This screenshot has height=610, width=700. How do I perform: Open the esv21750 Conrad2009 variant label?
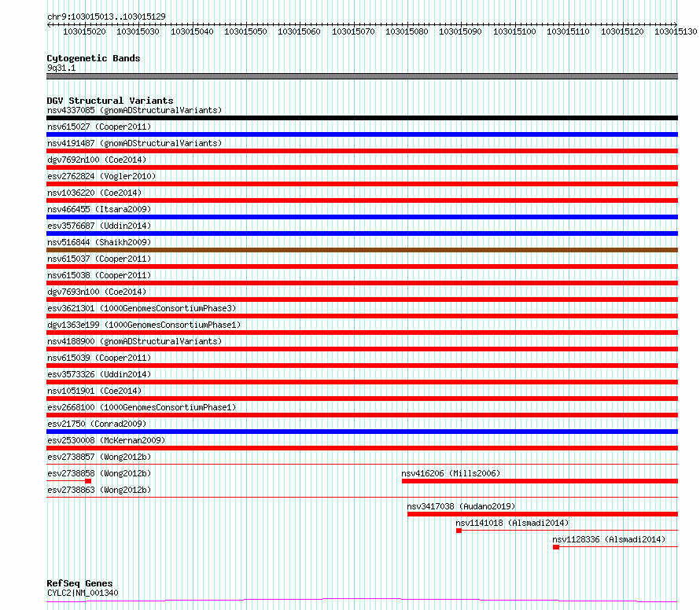(97, 424)
